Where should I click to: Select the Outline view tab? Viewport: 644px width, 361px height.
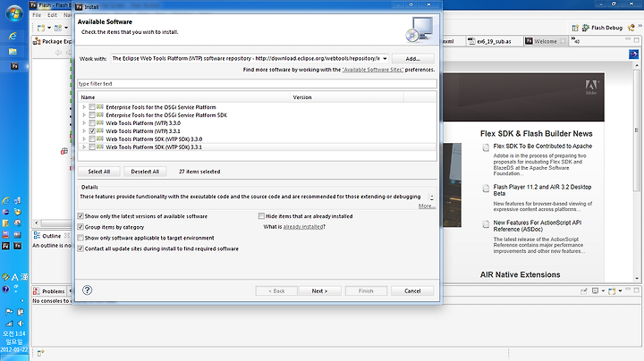(51, 236)
